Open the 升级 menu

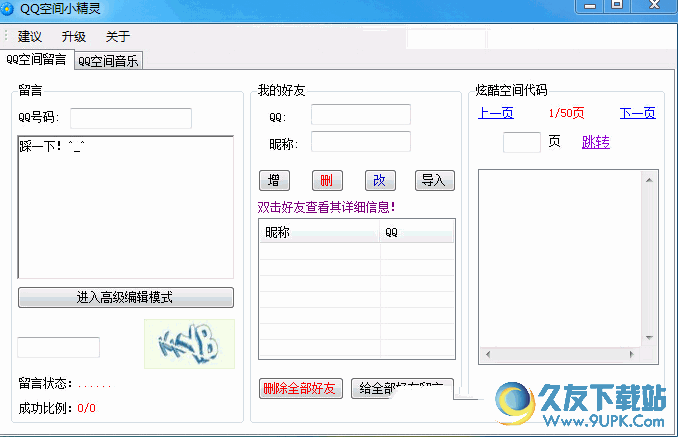click(74, 36)
